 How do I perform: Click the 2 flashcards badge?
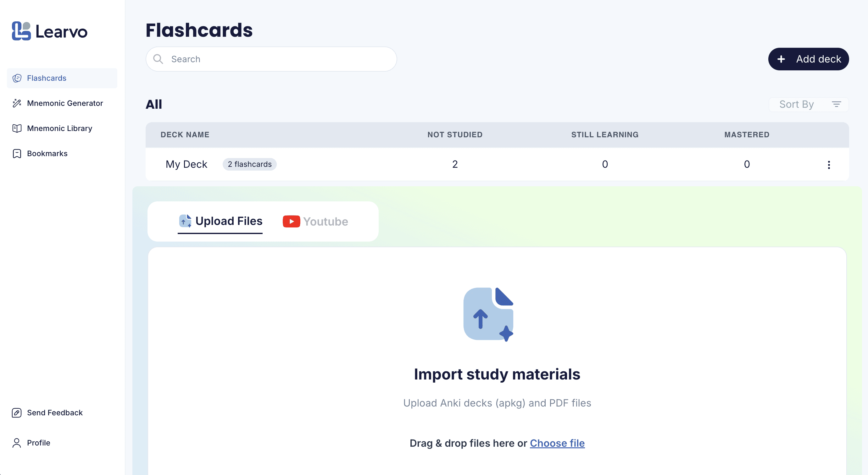[x=249, y=164]
